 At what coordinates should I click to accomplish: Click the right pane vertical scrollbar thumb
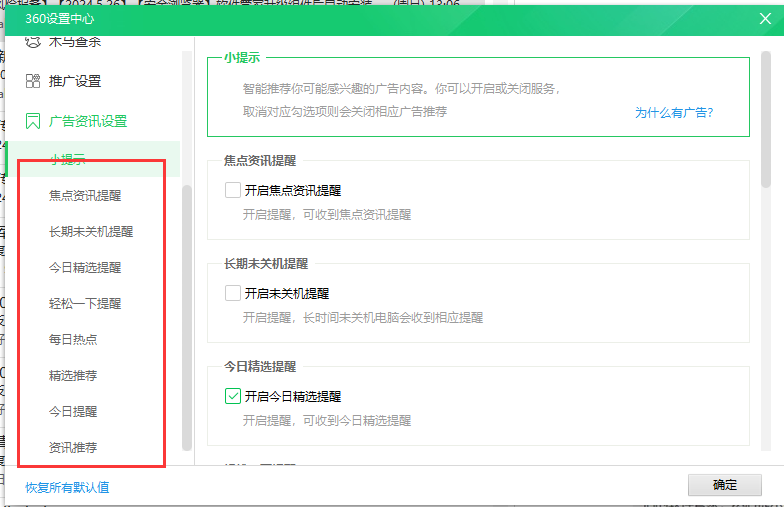coord(766,120)
